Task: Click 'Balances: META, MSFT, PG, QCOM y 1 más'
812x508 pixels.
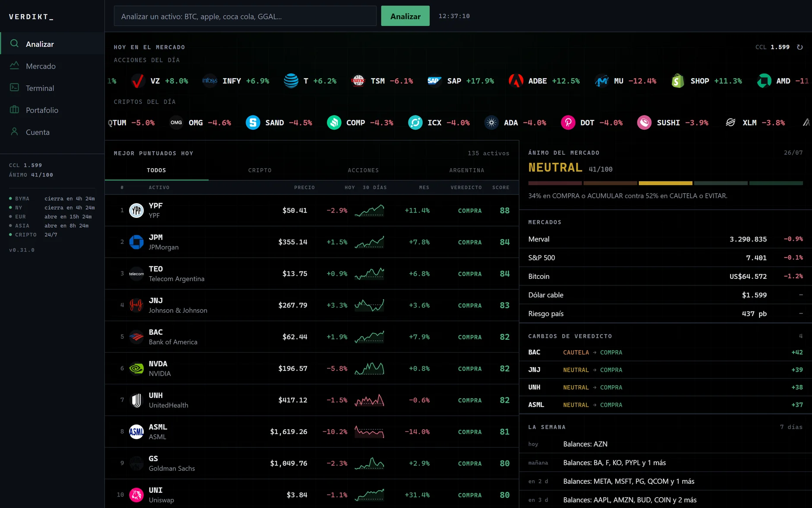Action: [628, 481]
